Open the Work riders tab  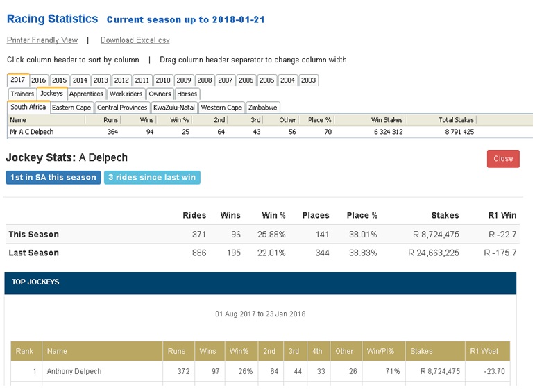tap(126, 94)
